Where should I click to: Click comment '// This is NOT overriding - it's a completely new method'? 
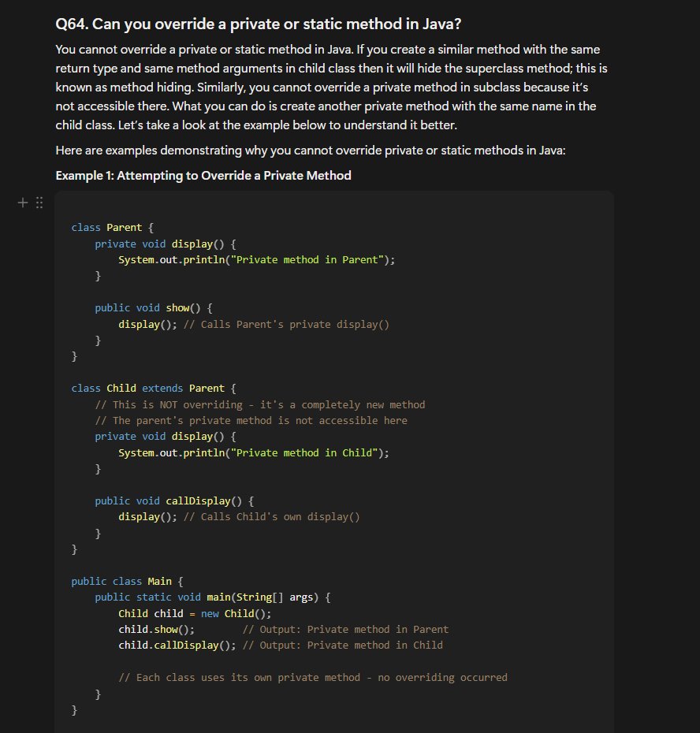[260, 405]
